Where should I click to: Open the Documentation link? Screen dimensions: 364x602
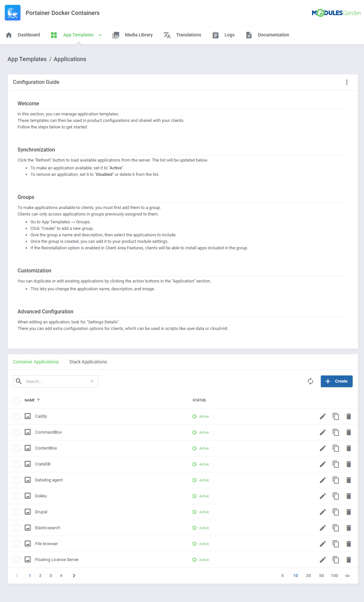coord(273,35)
